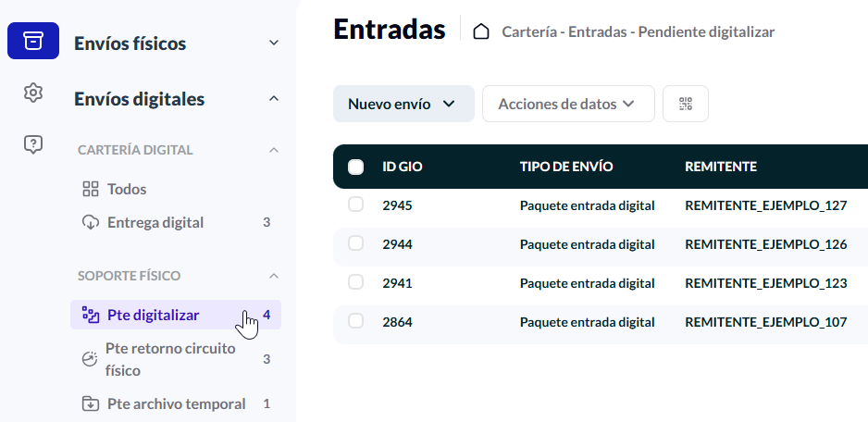This screenshot has width=868, height=422.
Task: Toggle the select-all checkbox in table header
Action: pyautogui.click(x=356, y=167)
